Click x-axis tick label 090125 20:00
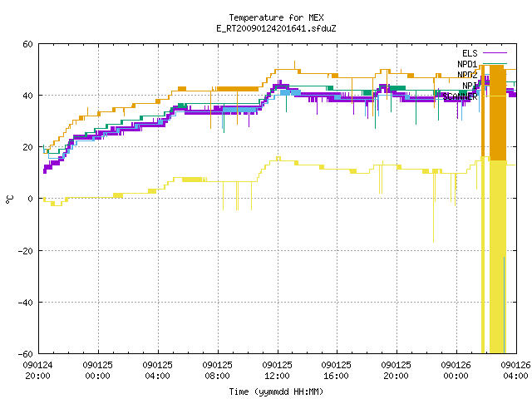Screen dimensions: 532x399 point(397,371)
